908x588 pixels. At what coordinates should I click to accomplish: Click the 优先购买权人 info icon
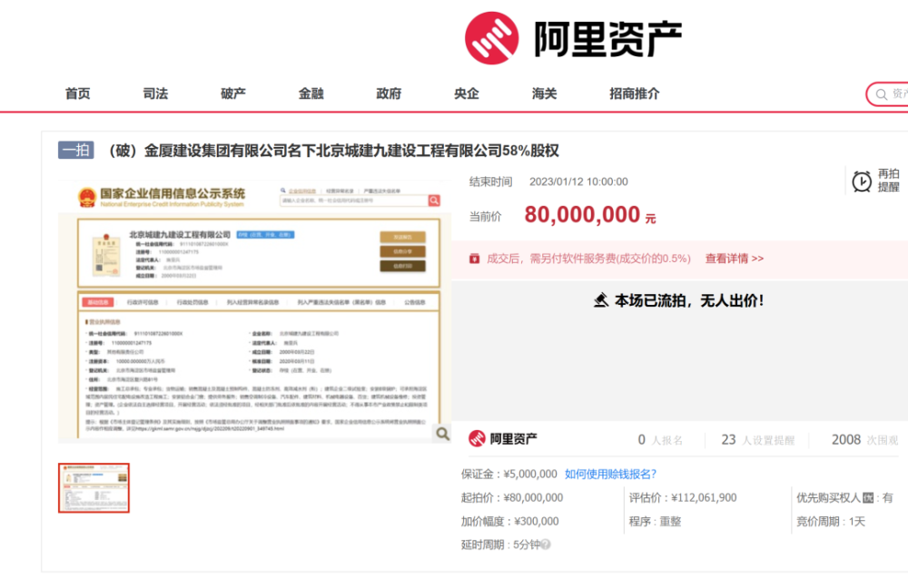pyautogui.click(x=868, y=498)
